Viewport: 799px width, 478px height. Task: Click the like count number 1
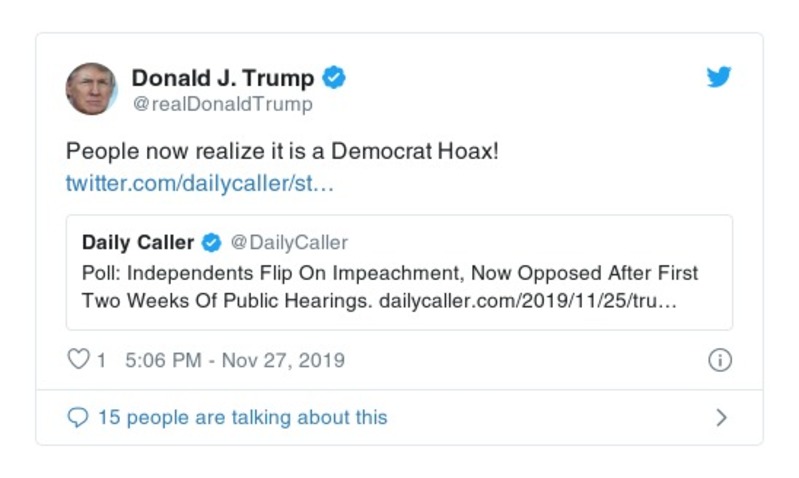click(x=101, y=361)
